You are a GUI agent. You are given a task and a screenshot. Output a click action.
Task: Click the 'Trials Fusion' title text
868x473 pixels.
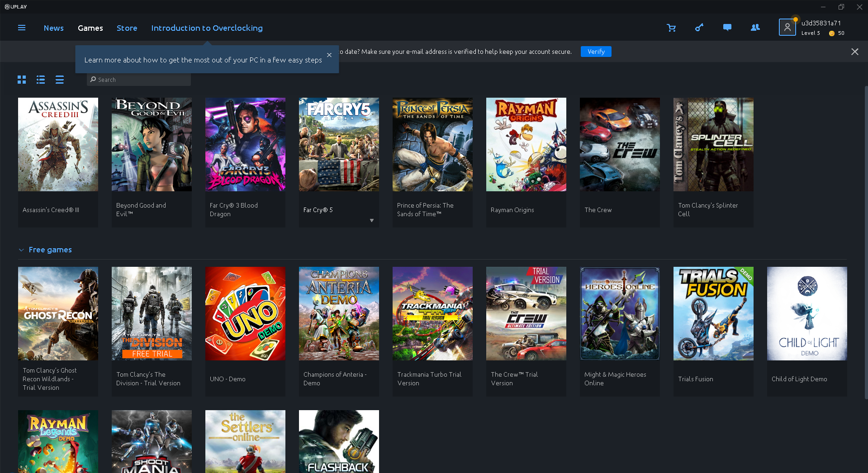695,379
